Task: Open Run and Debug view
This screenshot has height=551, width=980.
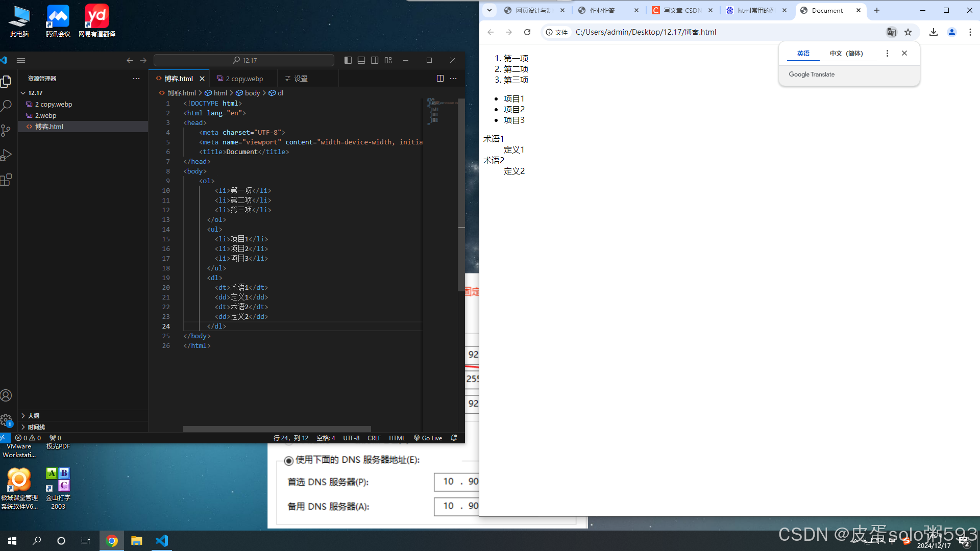Action: point(6,155)
